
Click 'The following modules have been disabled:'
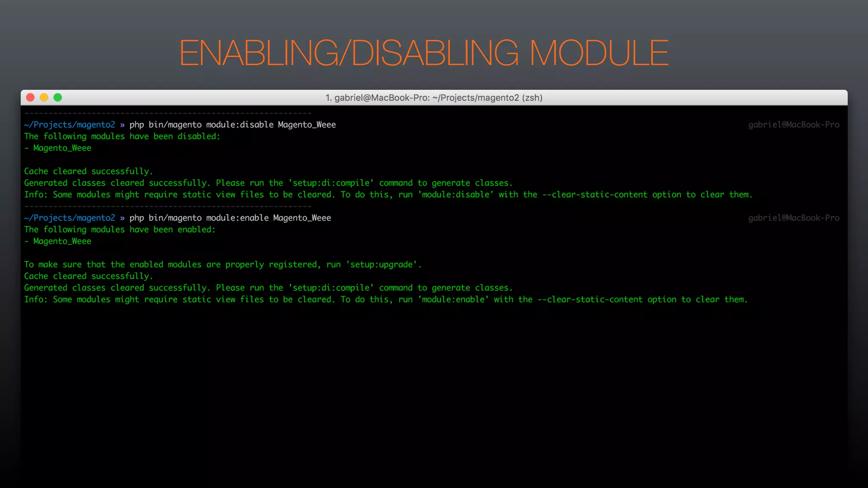click(x=122, y=136)
